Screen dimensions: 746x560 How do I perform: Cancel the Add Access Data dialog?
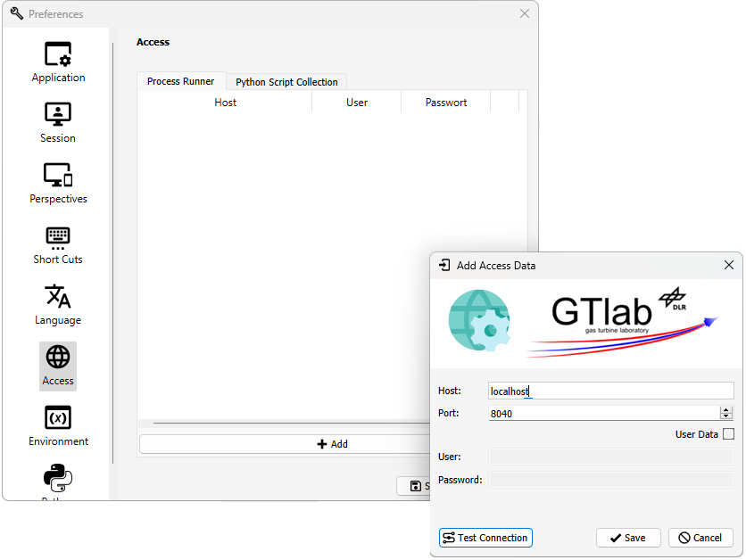point(700,538)
